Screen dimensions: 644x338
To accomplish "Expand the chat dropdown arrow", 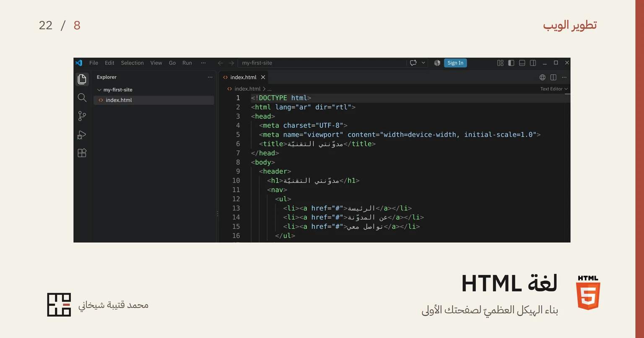I will coord(423,63).
